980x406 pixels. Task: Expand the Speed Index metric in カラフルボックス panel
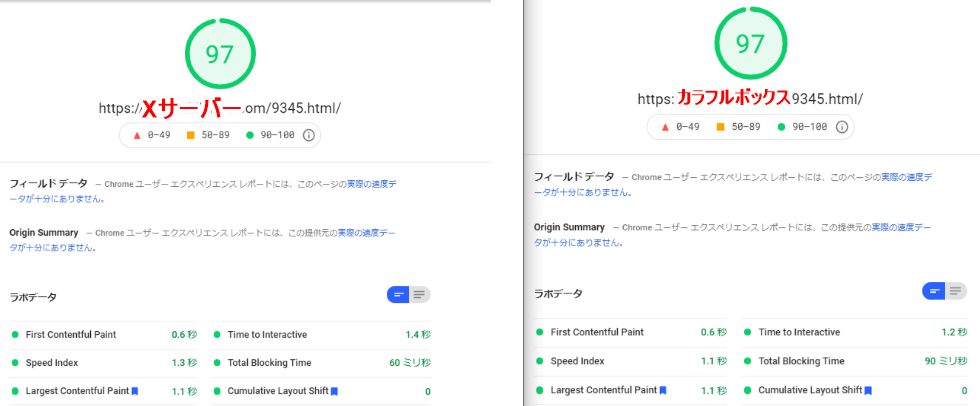tap(577, 361)
